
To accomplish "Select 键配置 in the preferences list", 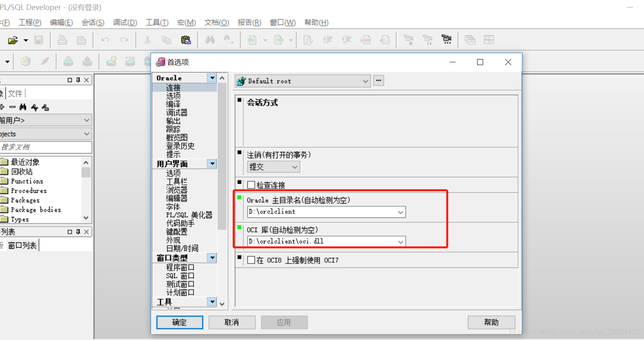I will (177, 232).
